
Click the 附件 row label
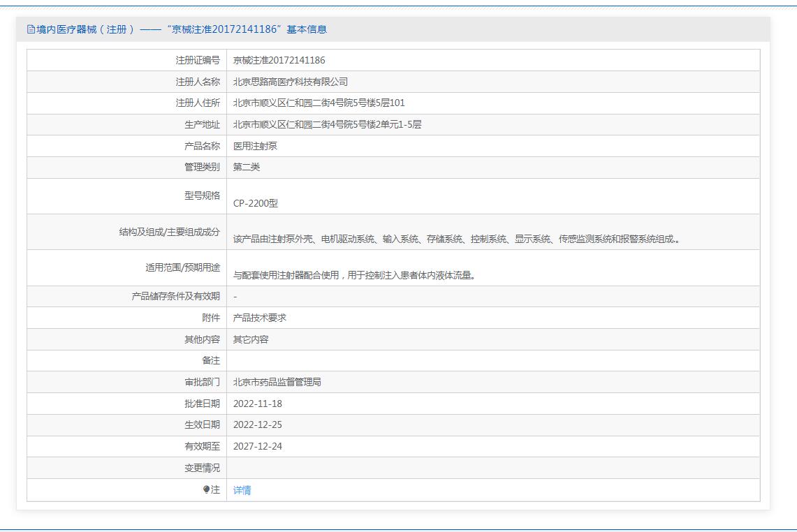click(211, 318)
